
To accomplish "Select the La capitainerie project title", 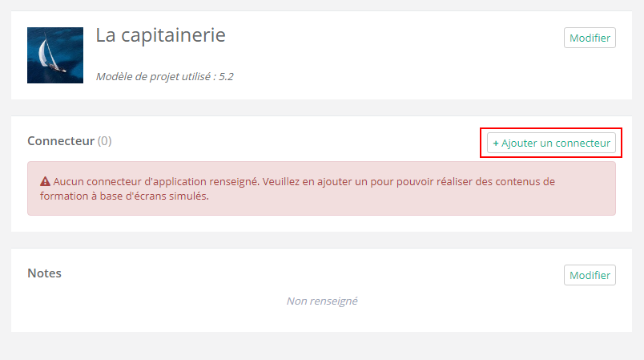I will pos(160,35).
